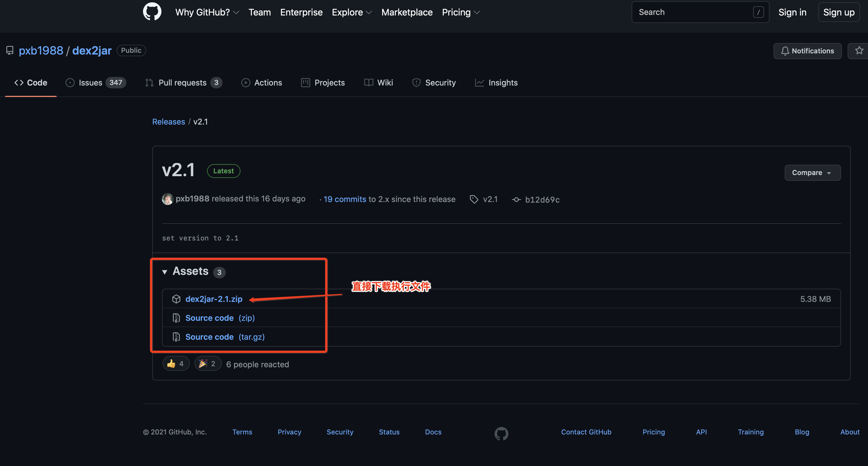The image size is (868, 466).
Task: Switch to the Code tab
Action: pyautogui.click(x=31, y=82)
